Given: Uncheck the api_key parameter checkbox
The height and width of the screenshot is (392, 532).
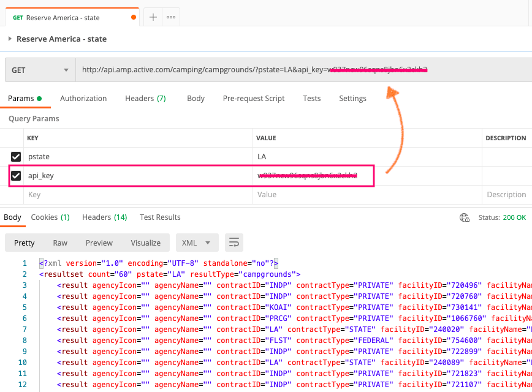Looking at the screenshot, I should point(16,176).
